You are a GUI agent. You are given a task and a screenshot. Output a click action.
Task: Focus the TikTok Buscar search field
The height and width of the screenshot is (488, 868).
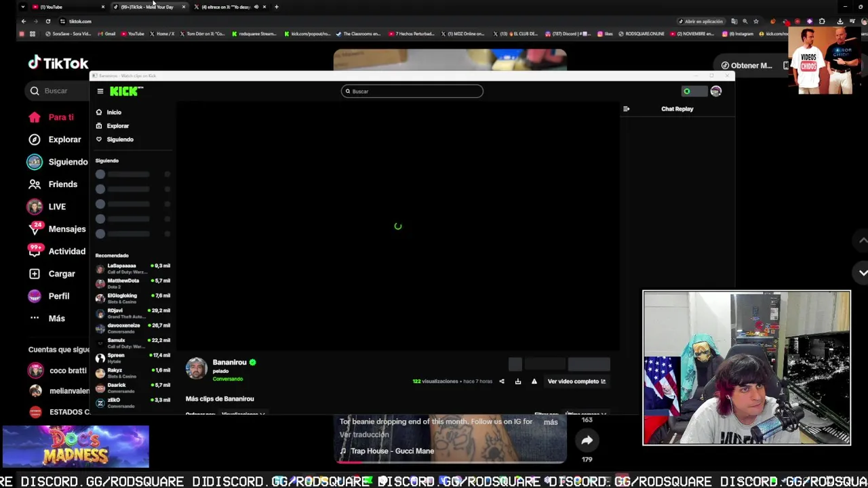coord(58,91)
